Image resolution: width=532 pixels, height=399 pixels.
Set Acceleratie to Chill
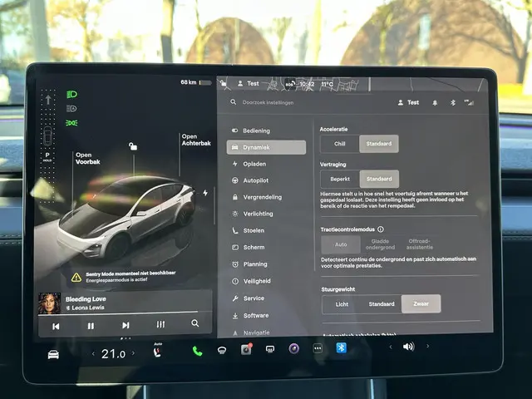tap(340, 144)
